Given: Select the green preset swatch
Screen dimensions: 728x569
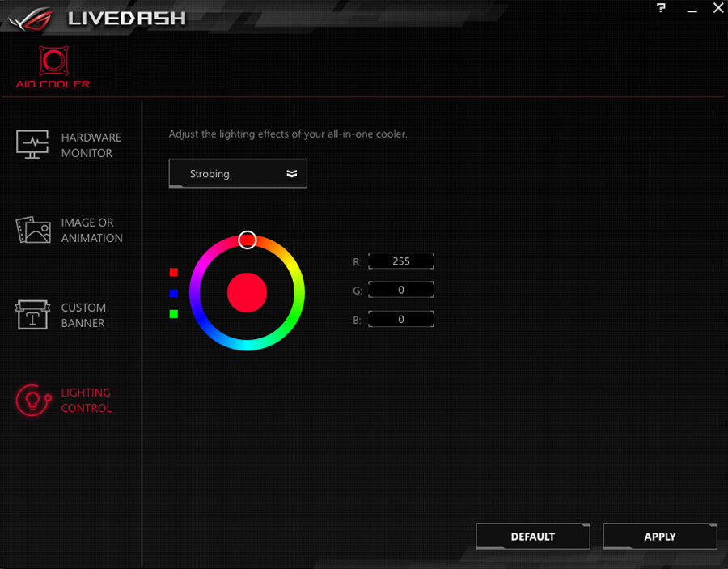Looking at the screenshot, I should tap(173, 314).
